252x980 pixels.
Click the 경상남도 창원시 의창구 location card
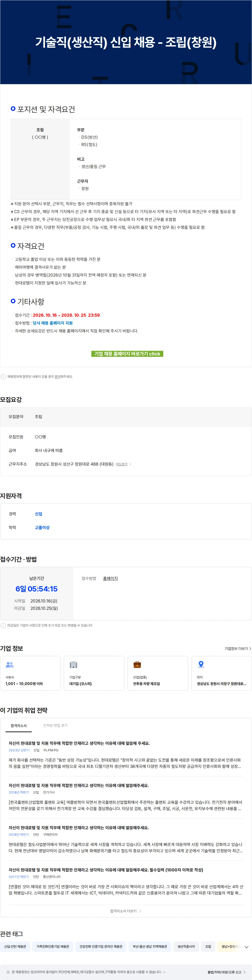click(x=222, y=673)
